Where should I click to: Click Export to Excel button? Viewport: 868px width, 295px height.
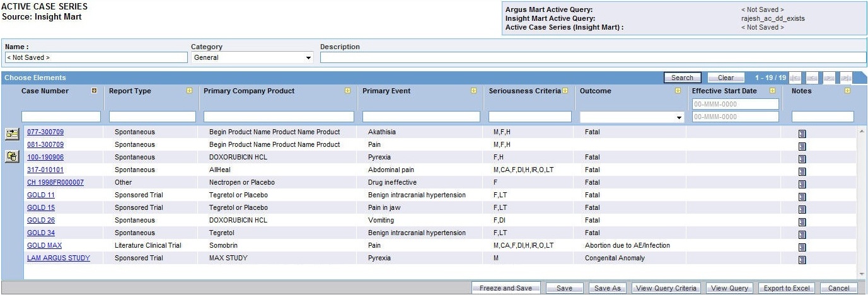coord(787,288)
